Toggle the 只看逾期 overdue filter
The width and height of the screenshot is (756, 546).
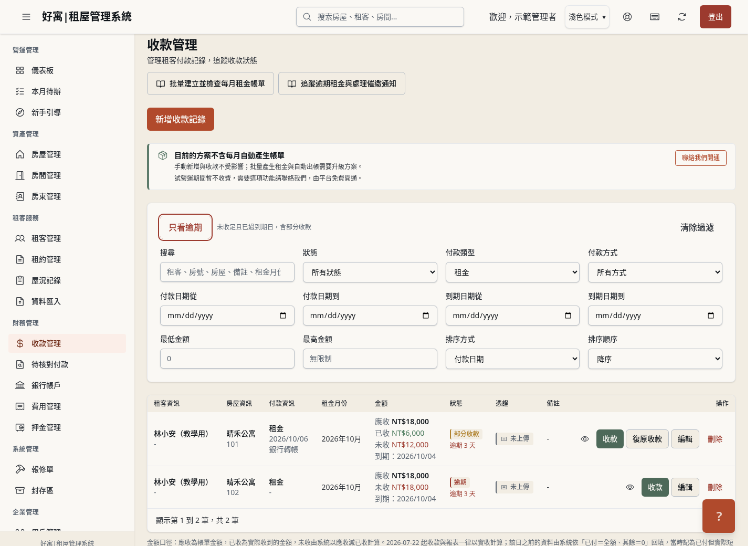pyautogui.click(x=185, y=227)
